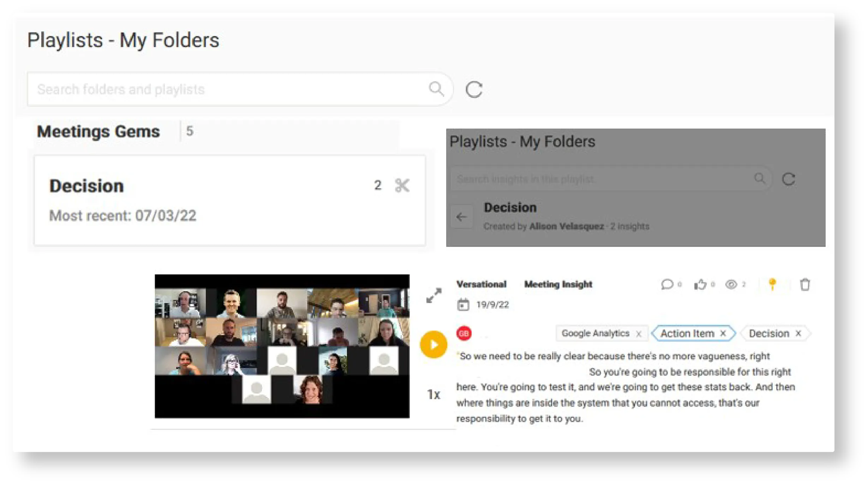
Task: Toggle a like on the insight
Action: coord(700,285)
